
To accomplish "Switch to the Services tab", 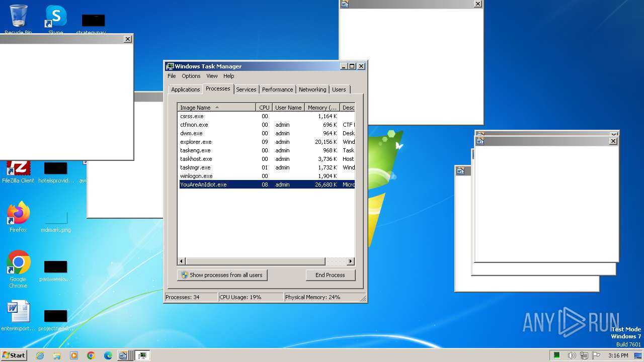I will (x=246, y=89).
